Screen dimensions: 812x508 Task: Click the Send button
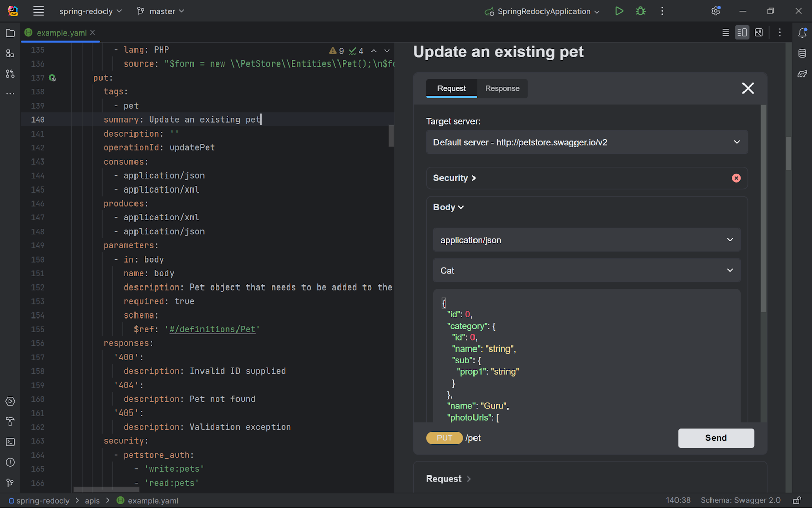click(x=716, y=438)
